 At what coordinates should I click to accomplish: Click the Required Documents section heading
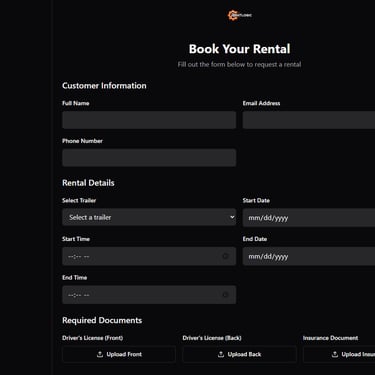pos(102,320)
